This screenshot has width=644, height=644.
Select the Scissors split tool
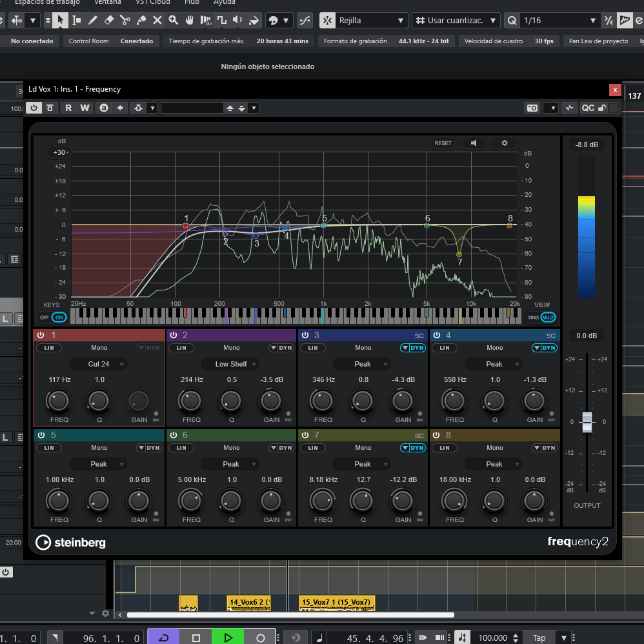click(x=125, y=21)
